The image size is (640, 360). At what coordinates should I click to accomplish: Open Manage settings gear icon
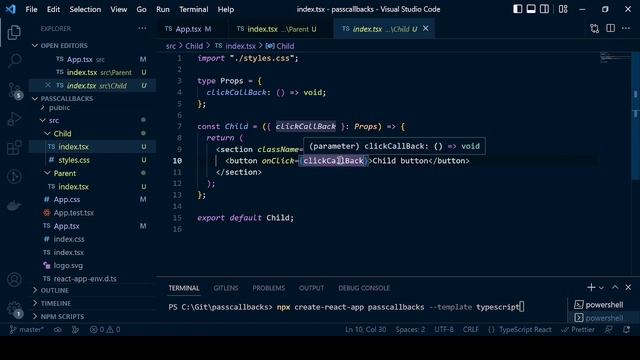pyautogui.click(x=14, y=309)
